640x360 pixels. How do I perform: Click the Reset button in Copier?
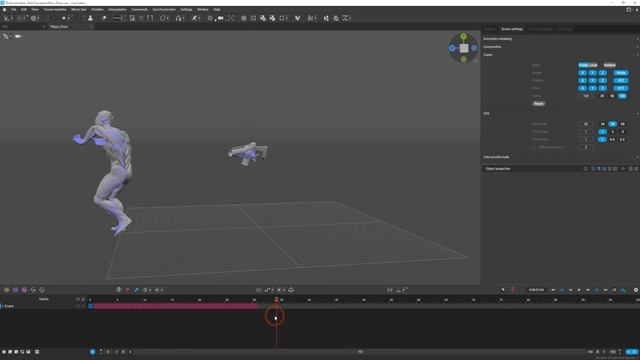tap(538, 104)
